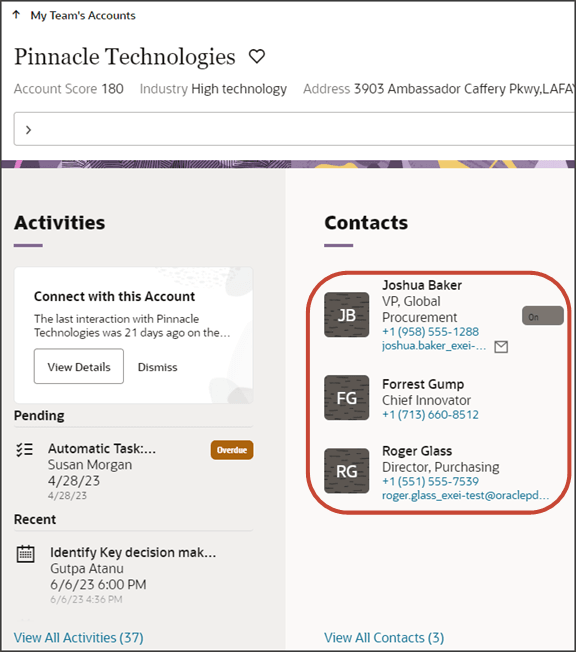Image resolution: width=576 pixels, height=652 pixels.
Task: Click the calendar icon under Recent
Action: point(25,554)
